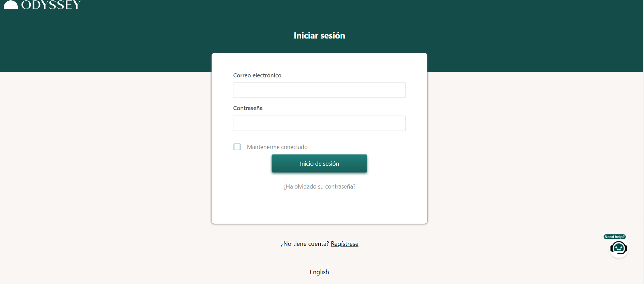The image size is (644, 284).
Task: Click the "Correo electrónico" field label
Action: 257,75
